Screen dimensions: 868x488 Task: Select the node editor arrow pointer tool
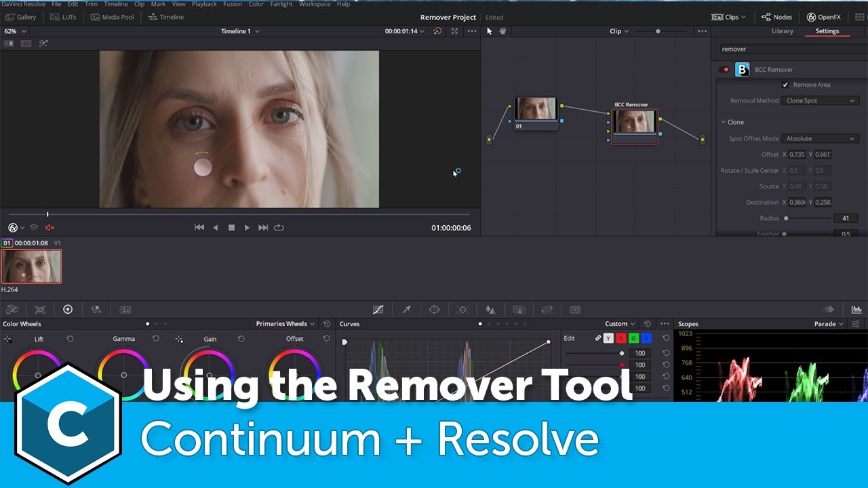click(490, 31)
